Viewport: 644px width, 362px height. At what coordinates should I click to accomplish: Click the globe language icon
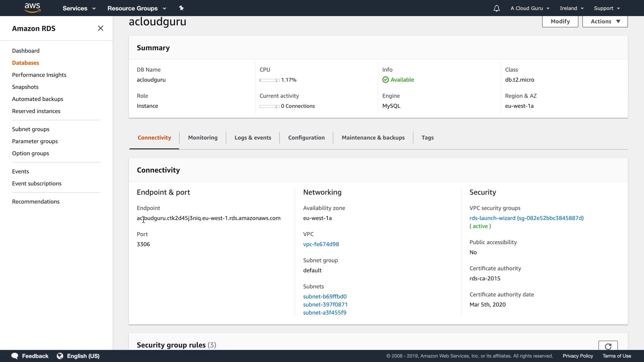[x=60, y=356]
